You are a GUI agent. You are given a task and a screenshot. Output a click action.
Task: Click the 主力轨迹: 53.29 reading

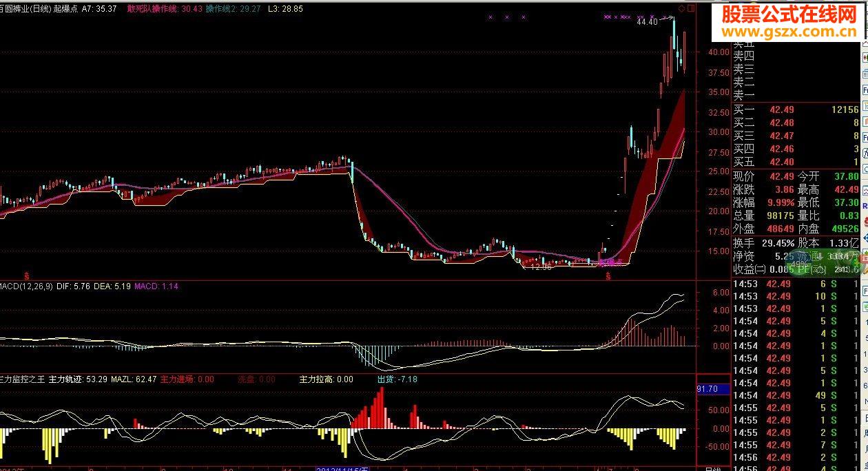point(78,379)
